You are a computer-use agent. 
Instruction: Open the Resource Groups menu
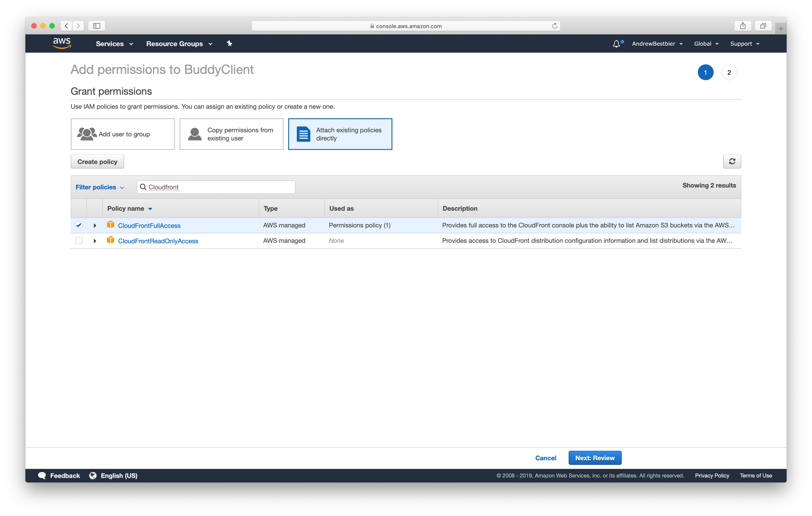coord(179,44)
